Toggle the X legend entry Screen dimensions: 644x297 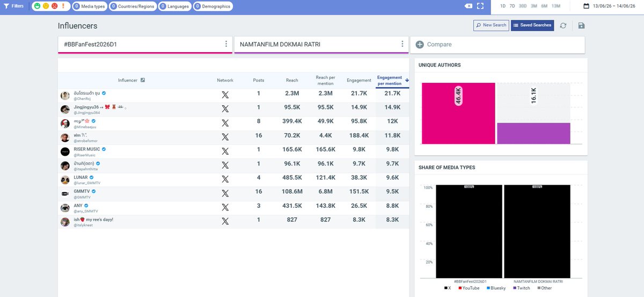[447, 288]
